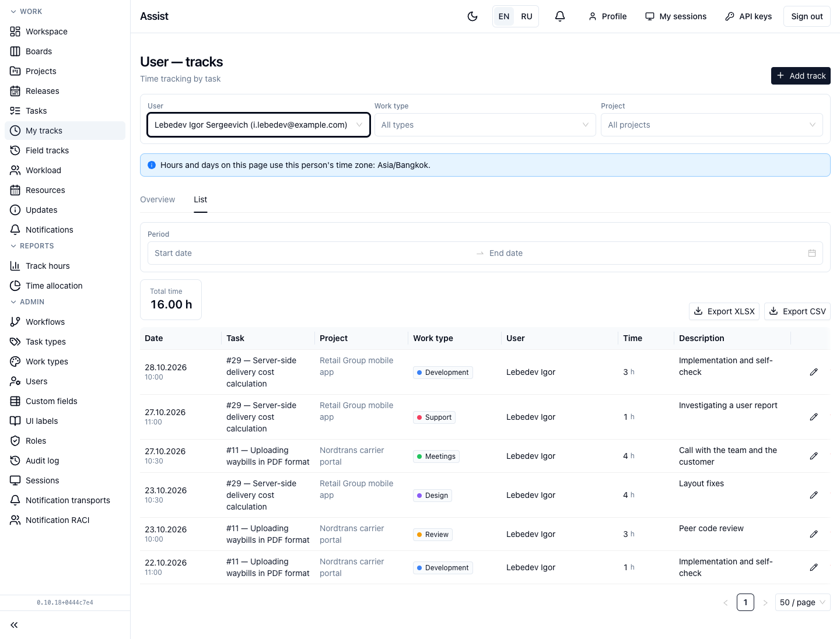840x639 pixels.
Task: Toggle dark mode with the moon icon
Action: [473, 16]
